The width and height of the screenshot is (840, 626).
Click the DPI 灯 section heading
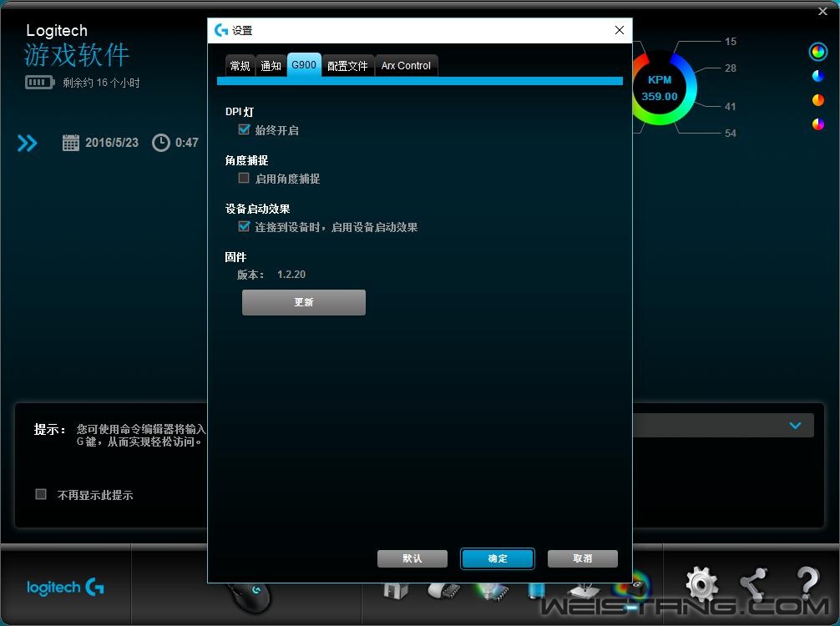240,112
